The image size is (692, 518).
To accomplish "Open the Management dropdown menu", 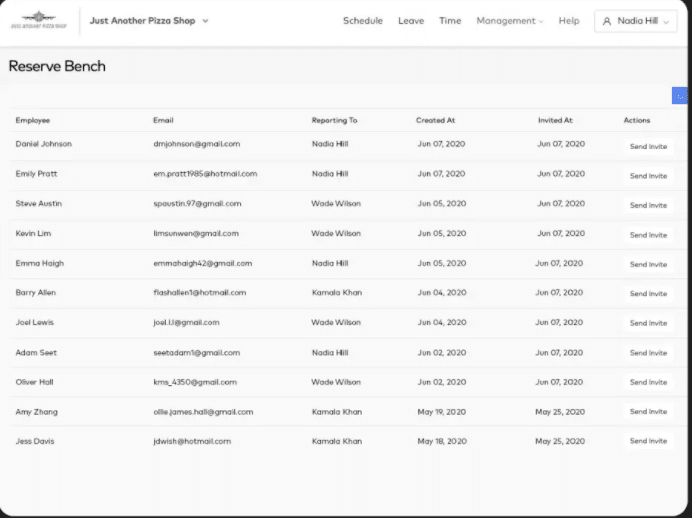I will [510, 21].
